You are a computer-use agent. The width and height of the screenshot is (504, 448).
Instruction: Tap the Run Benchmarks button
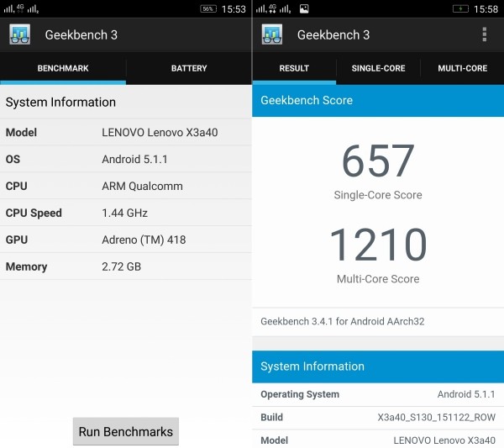[x=126, y=431]
